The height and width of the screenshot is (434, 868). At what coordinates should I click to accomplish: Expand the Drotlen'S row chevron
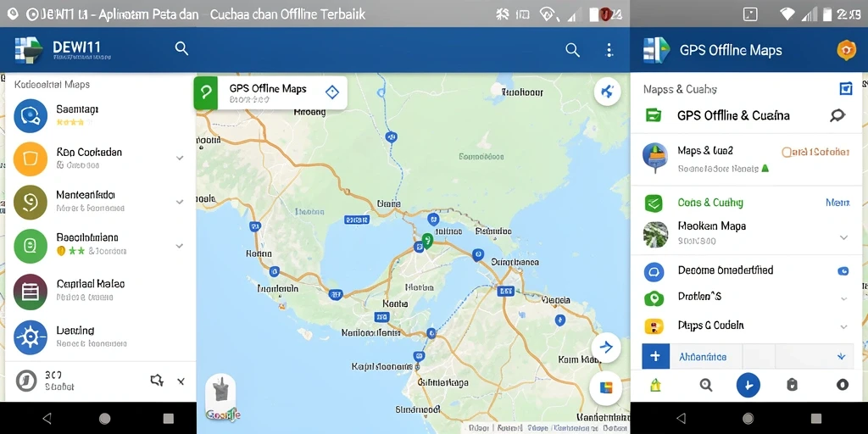coord(843,299)
